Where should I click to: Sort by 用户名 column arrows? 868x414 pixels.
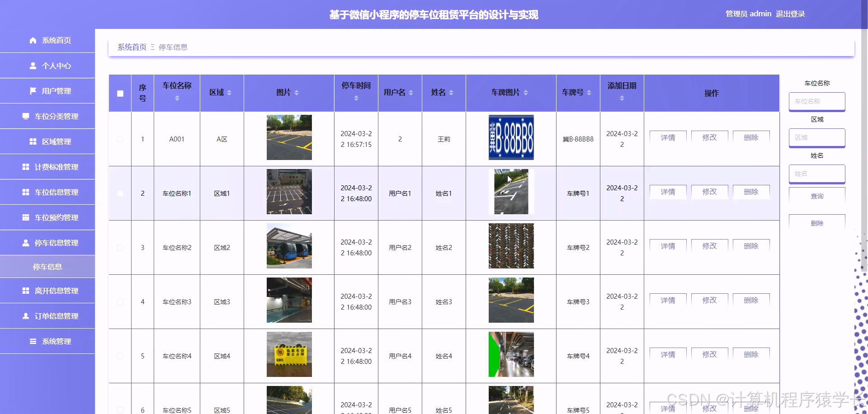pos(411,93)
